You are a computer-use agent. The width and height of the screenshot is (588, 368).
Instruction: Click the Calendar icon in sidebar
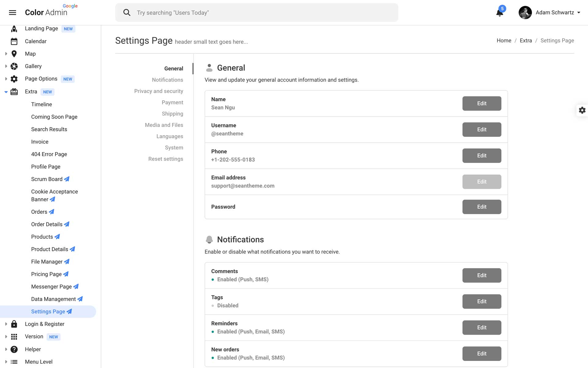[14, 41]
